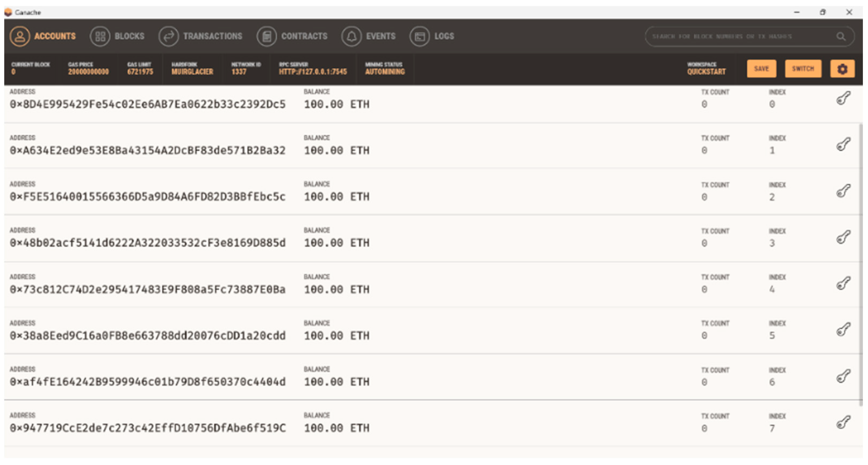Click key icon for account index 1
Image resolution: width=868 pixels, height=465 pixels.
tap(843, 144)
